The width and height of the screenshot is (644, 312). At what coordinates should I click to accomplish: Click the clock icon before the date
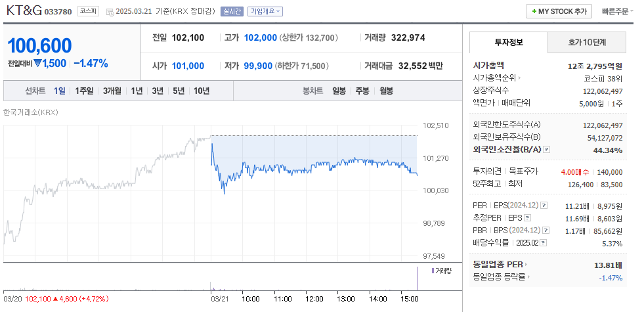pyautogui.click(x=110, y=12)
